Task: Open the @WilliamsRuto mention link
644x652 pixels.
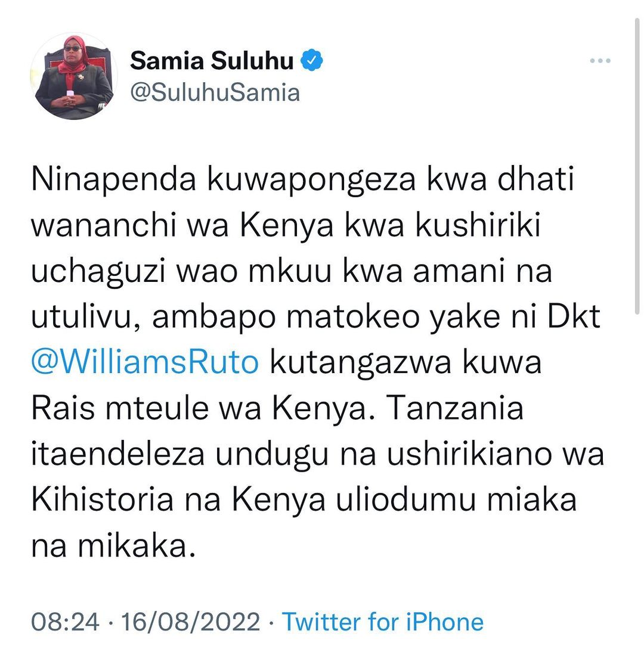Action: (145, 362)
